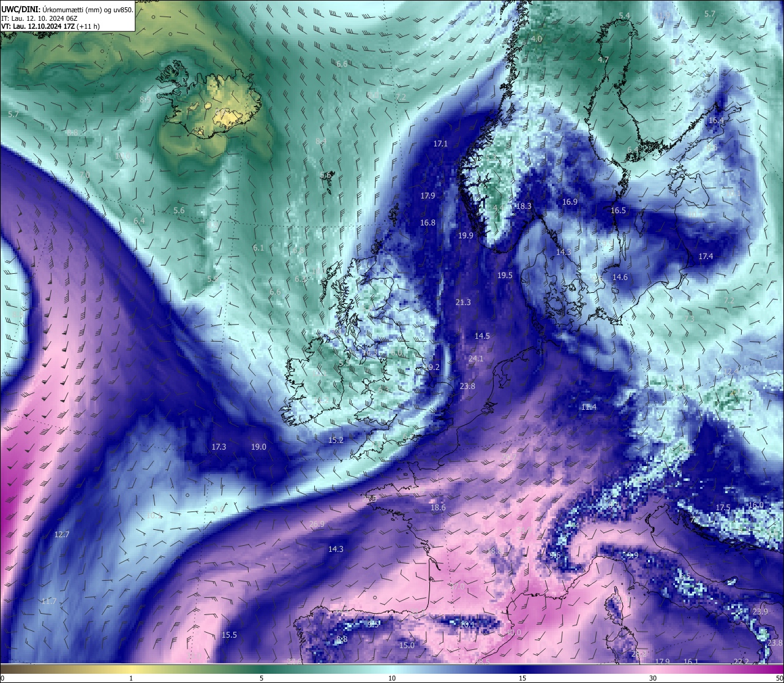Click the 5.4 map value
This screenshot has height=683, width=784.
click(x=624, y=15)
